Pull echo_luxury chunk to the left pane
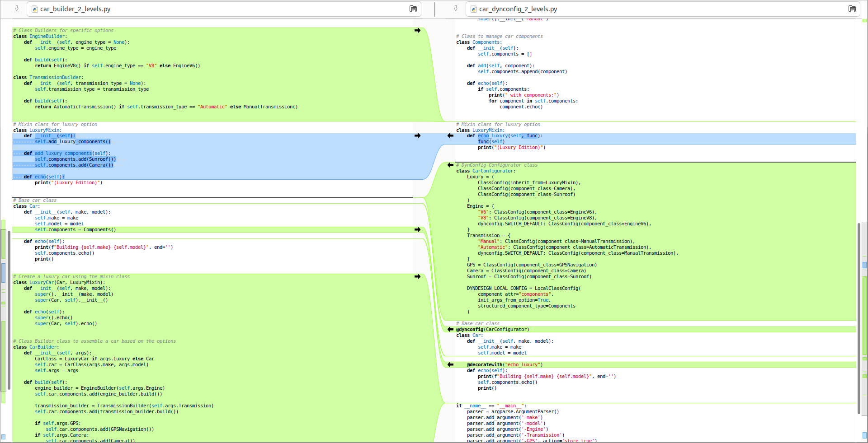This screenshot has width=868, height=443. pyautogui.click(x=450, y=135)
